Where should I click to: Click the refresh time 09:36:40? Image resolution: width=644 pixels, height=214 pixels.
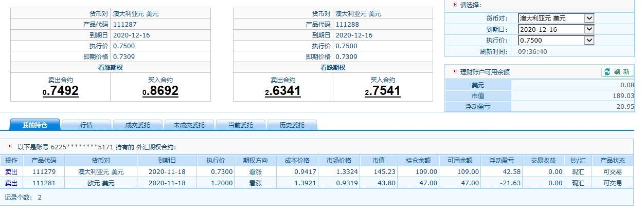click(532, 51)
